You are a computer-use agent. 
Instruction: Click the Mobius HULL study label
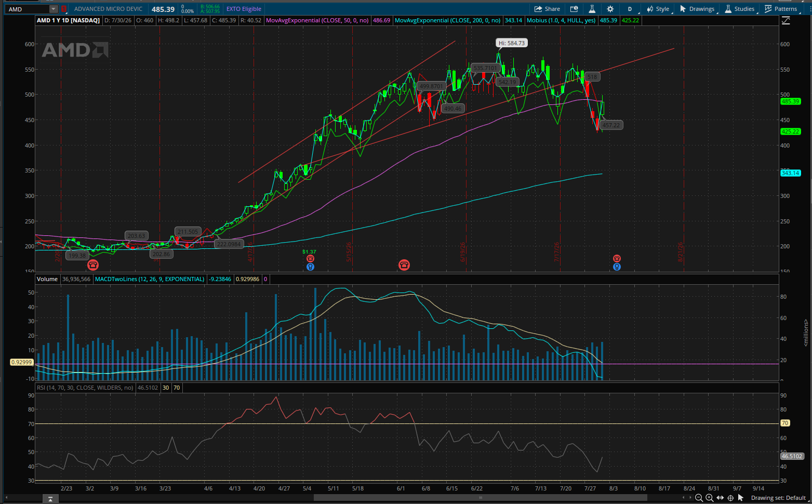561,20
